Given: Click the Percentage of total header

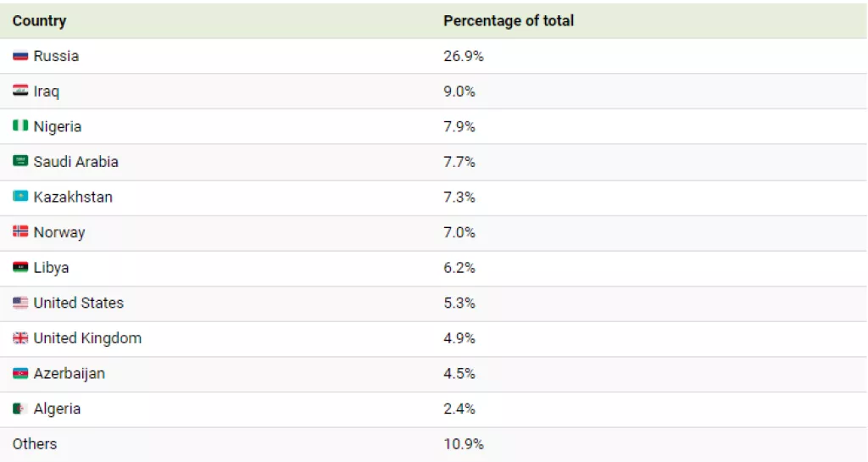Looking at the screenshot, I should pos(508,20).
